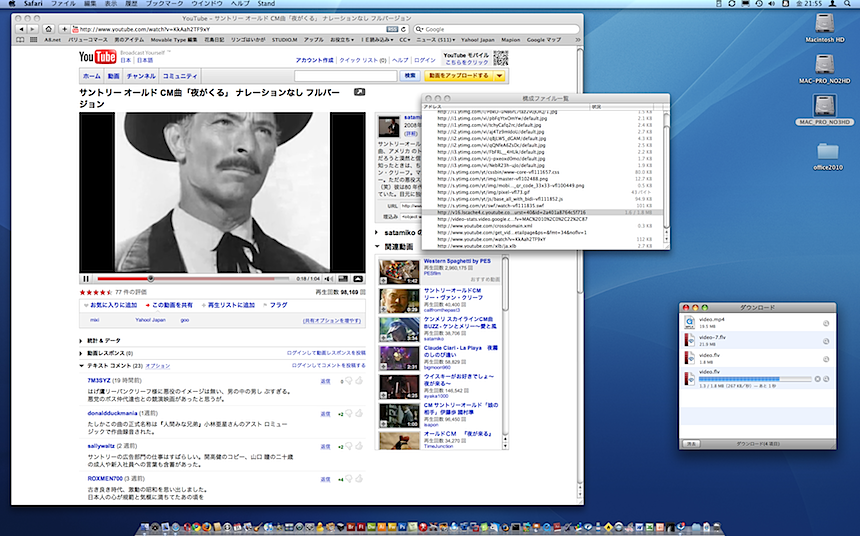Click the YouTube search input field
Screen dimensions: 860x536
[346, 76]
